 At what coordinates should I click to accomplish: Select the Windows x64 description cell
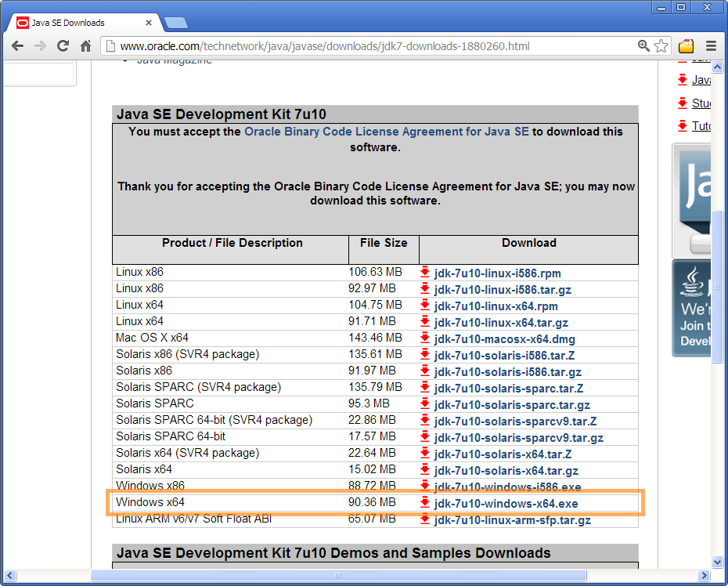click(x=230, y=502)
